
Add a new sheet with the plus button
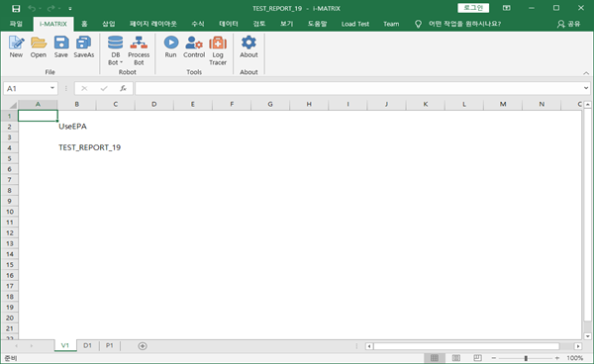point(143,346)
